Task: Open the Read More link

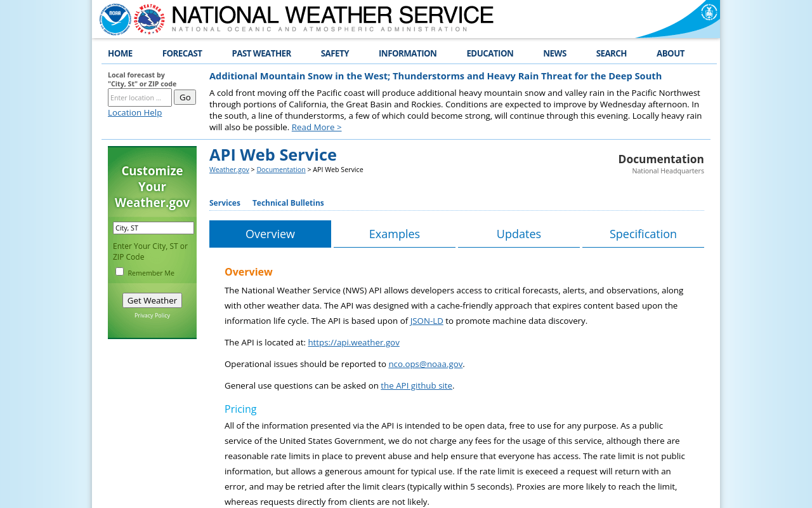Action: click(317, 127)
